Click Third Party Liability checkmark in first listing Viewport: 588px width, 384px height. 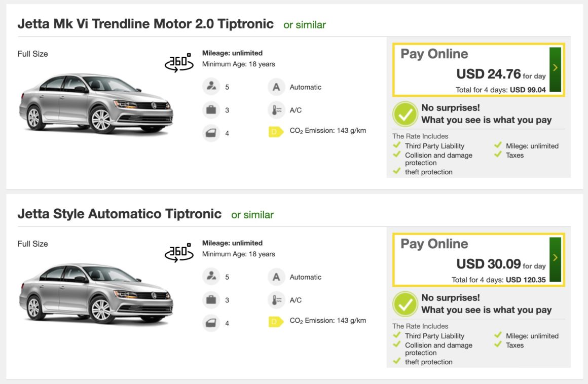397,145
